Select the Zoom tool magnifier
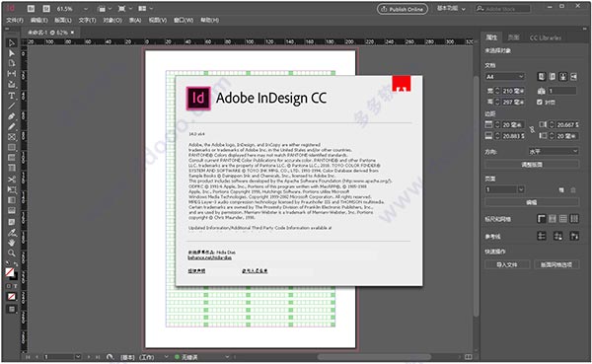 [x=11, y=253]
